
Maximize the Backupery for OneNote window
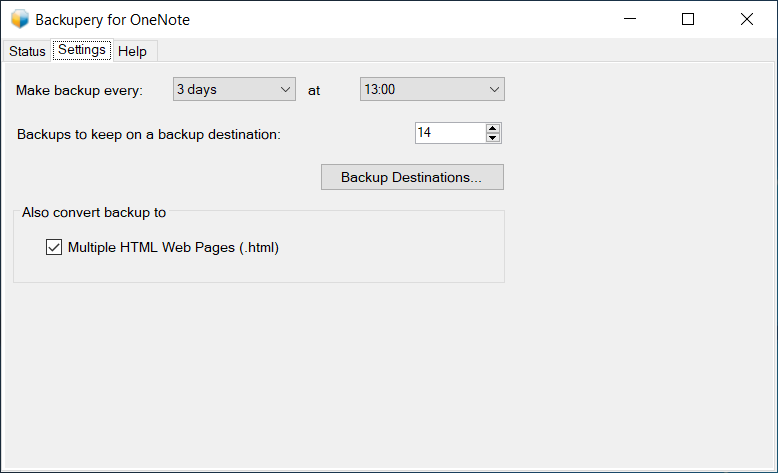688,19
